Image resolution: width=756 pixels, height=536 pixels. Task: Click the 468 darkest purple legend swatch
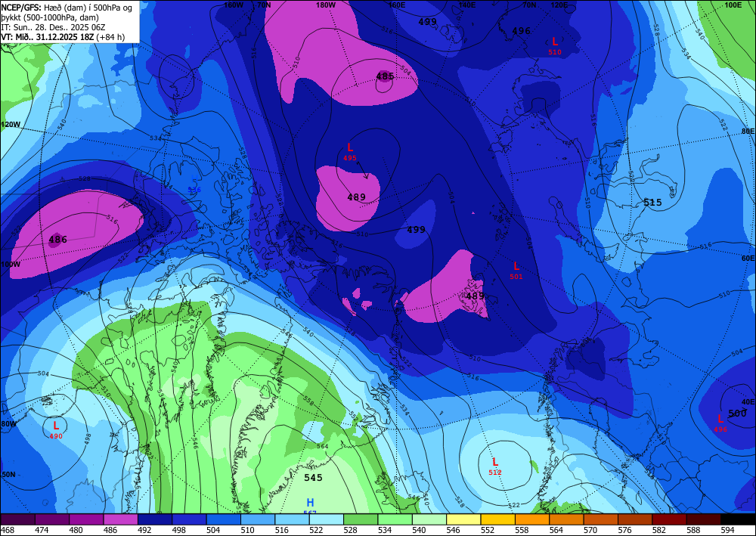[18, 519]
